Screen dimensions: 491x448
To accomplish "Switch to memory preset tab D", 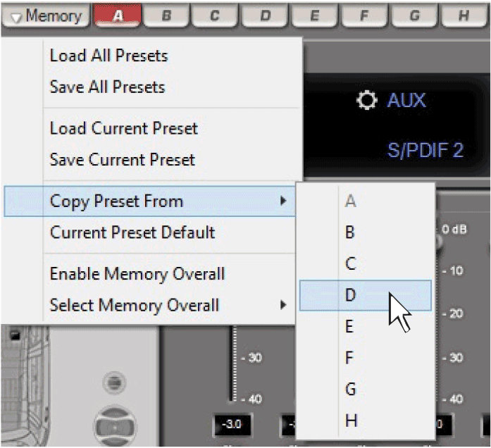I will click(265, 15).
